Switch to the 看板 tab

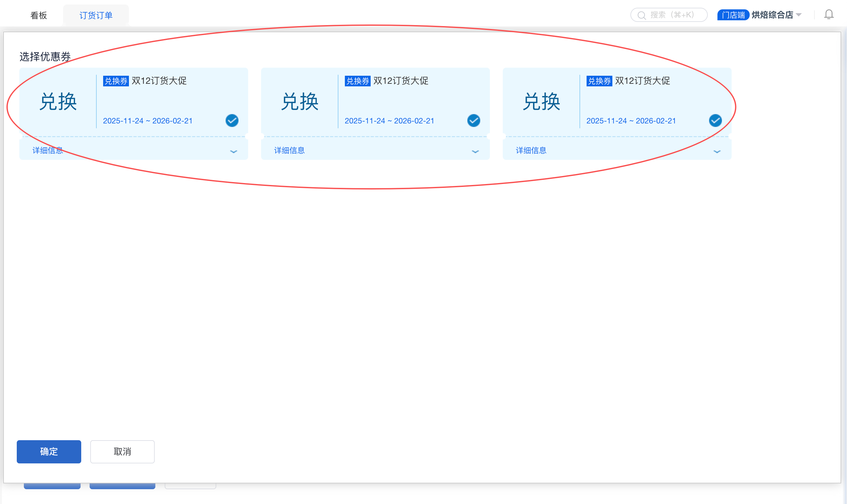pyautogui.click(x=39, y=15)
